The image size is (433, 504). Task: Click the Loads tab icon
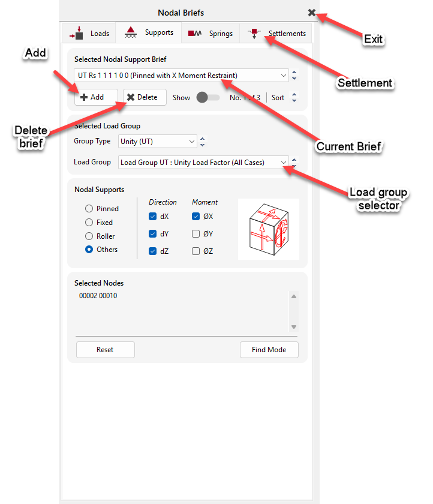coord(76,34)
